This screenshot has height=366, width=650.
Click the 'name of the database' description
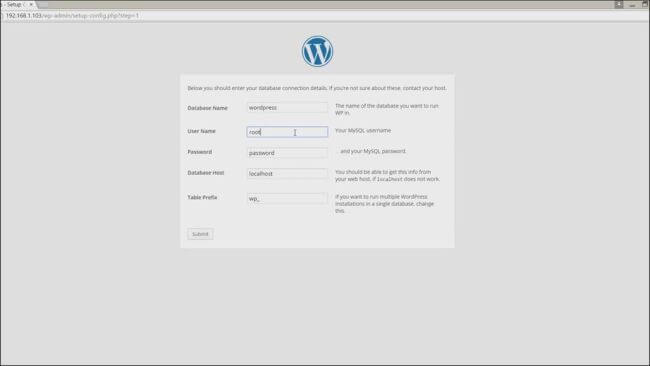pyautogui.click(x=387, y=109)
